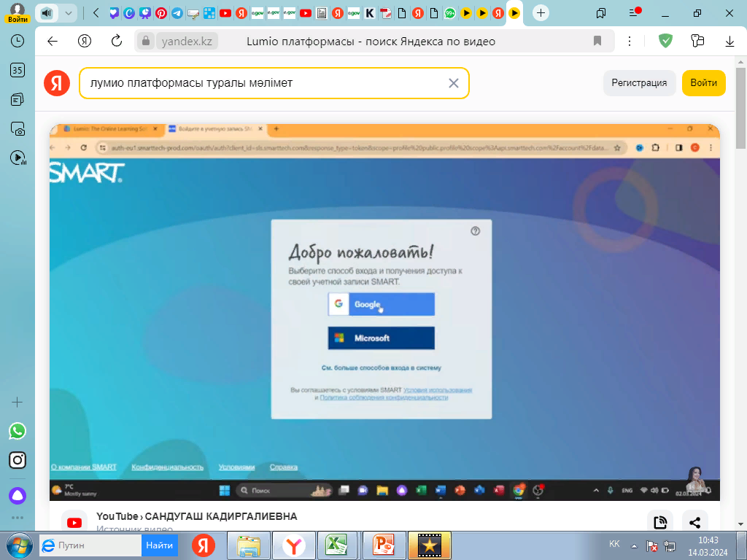Go back to the previous page

click(53, 42)
